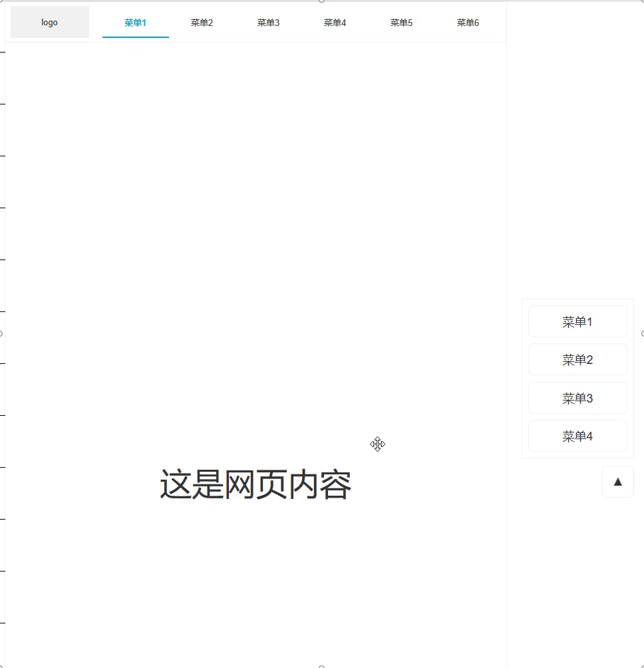
Task: Choose 菜单4 button in the side panel
Action: 577,436
